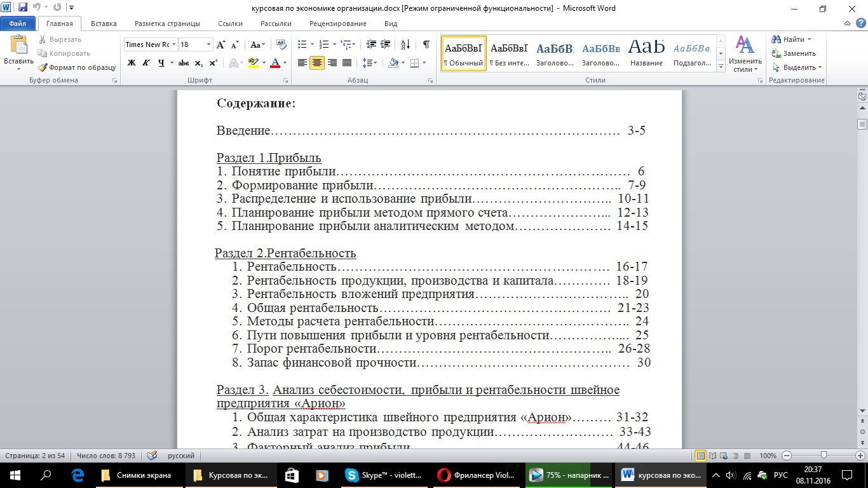Viewport: 868px width, 488px height.
Task: Switch to the Рассылки tab
Action: 276,24
